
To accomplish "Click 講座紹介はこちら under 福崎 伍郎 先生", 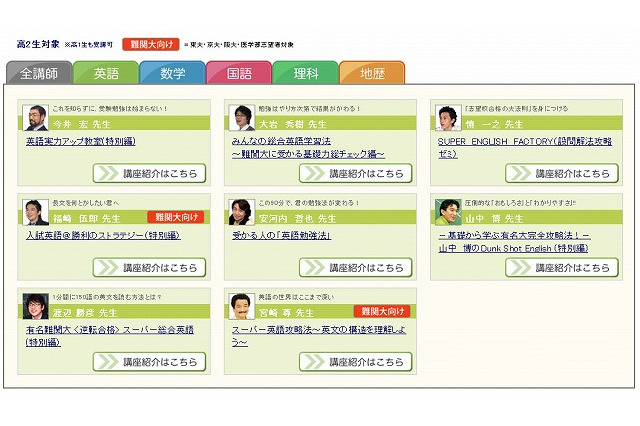I will [149, 268].
